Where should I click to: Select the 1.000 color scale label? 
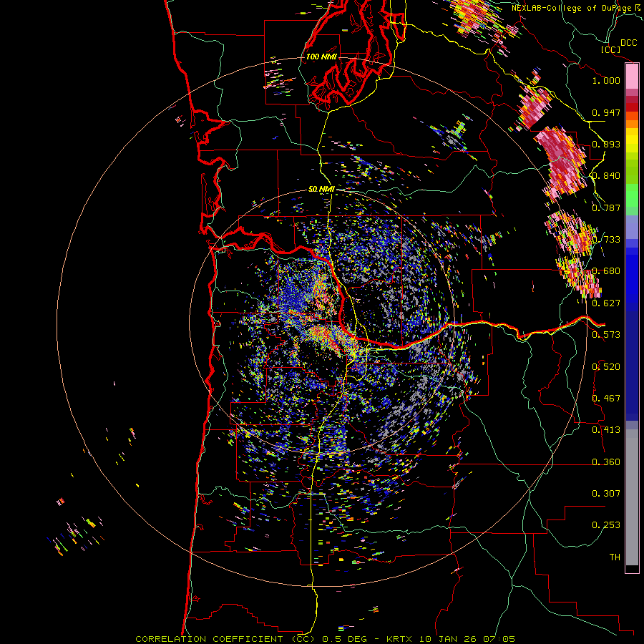(x=606, y=80)
